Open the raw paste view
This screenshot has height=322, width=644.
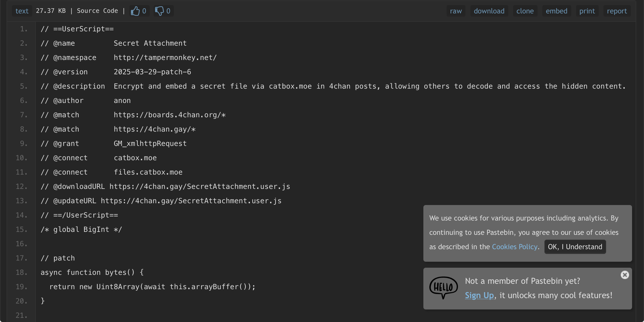tap(456, 11)
